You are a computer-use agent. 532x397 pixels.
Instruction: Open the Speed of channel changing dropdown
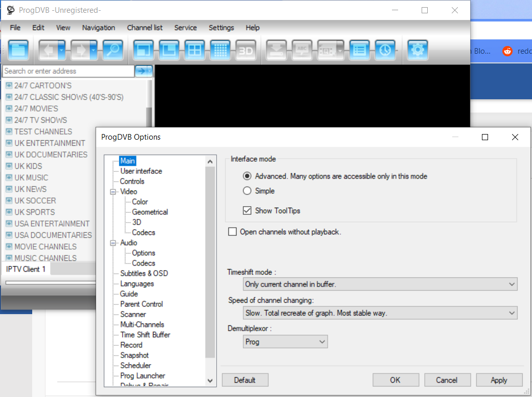[x=380, y=313]
